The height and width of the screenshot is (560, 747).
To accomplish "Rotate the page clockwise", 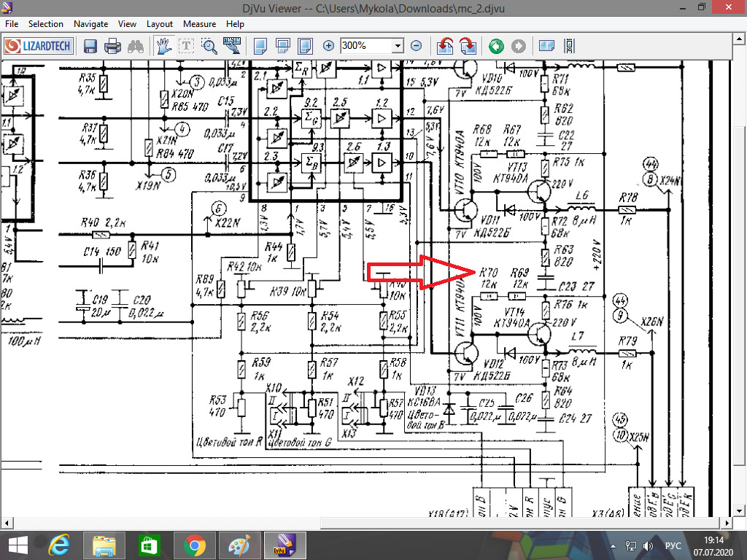I will pos(468,46).
